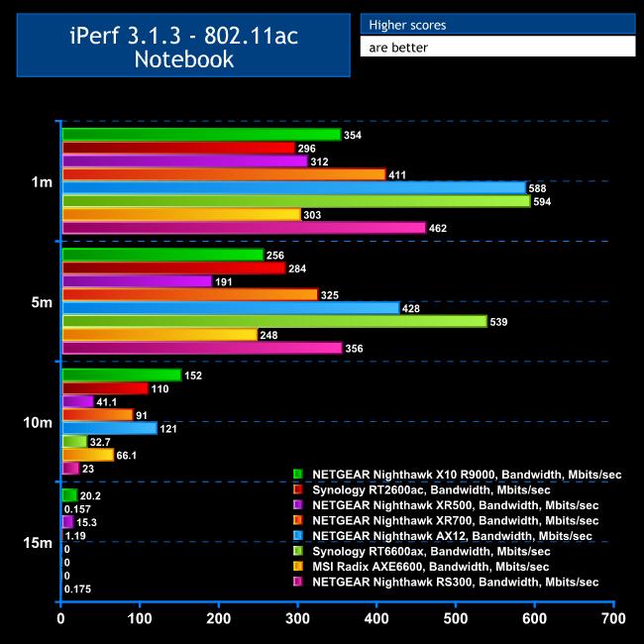
Task: Click the 0 tick label on x-axis
Action: 60,618
